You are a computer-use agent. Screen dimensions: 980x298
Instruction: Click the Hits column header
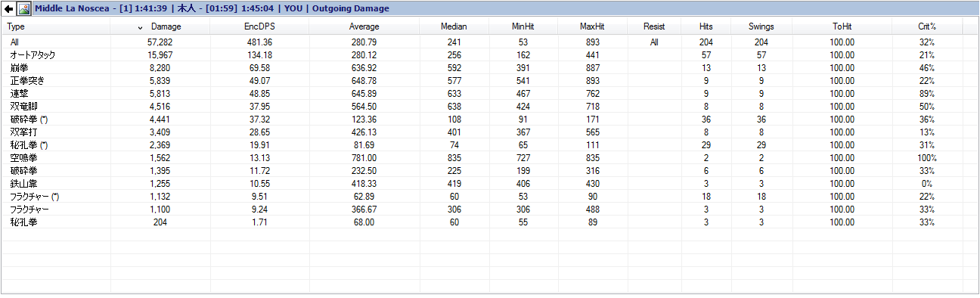pos(706,26)
